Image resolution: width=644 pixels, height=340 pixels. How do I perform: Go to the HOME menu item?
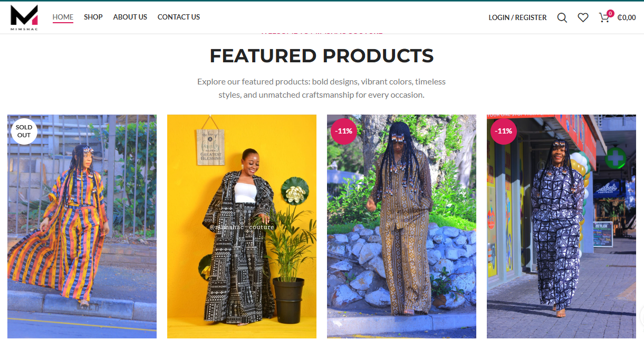pos(63,17)
